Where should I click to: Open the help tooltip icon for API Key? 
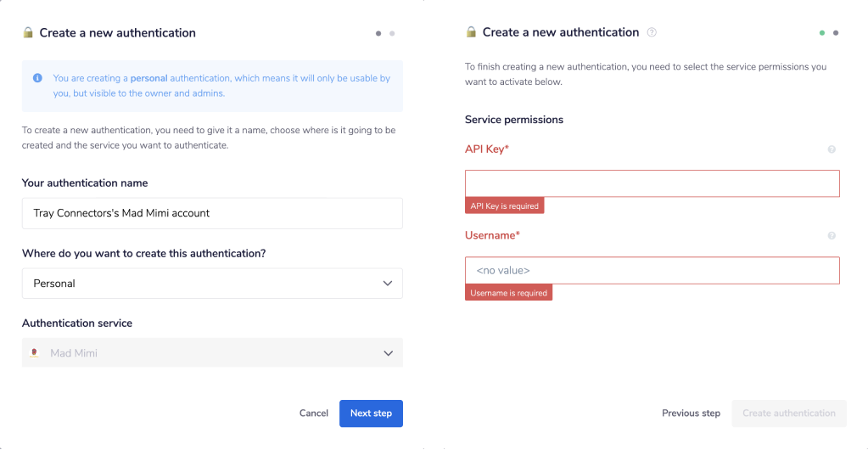(x=832, y=149)
